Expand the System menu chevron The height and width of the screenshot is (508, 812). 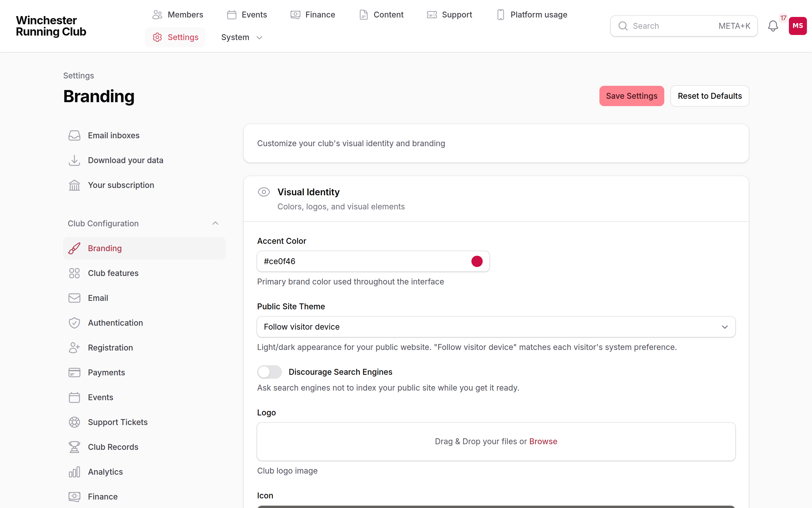click(259, 38)
